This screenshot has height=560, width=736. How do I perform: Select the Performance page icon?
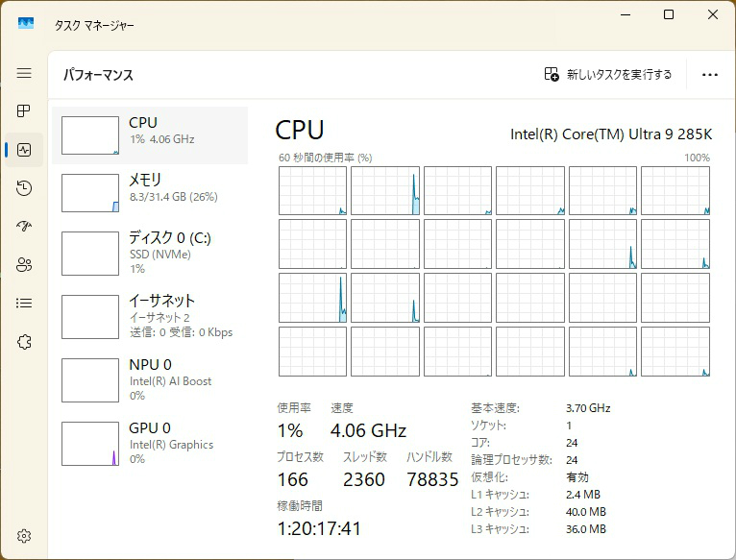(24, 150)
